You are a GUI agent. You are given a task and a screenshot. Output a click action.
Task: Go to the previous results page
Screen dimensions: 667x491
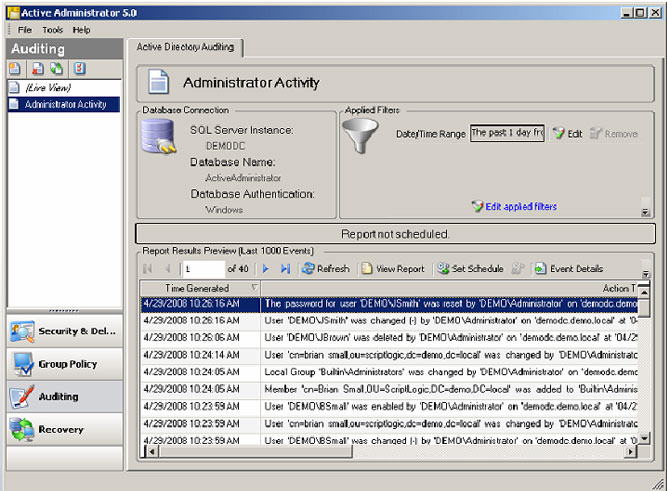(168, 268)
